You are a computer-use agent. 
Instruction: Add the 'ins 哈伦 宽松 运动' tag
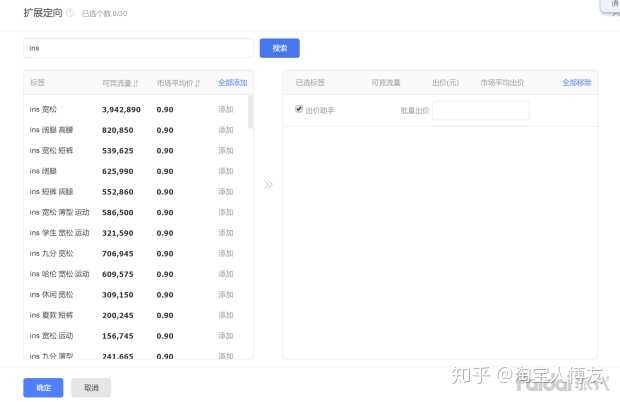click(226, 274)
